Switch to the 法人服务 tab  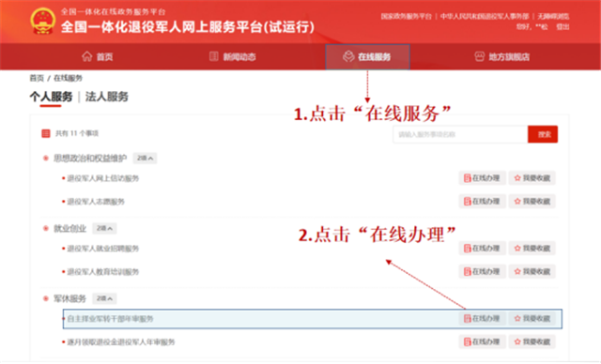tap(106, 97)
